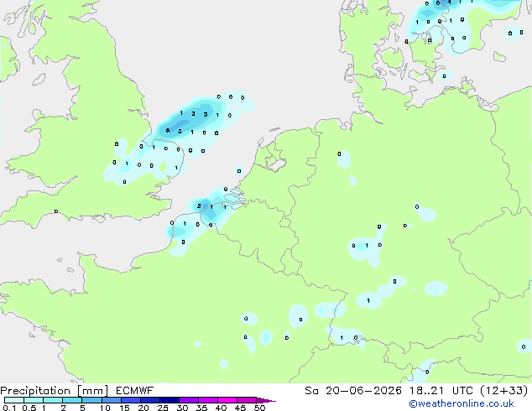Pick the dark blue swatch between 25 and 30
Screen dimensions: 532x411
click(x=170, y=400)
